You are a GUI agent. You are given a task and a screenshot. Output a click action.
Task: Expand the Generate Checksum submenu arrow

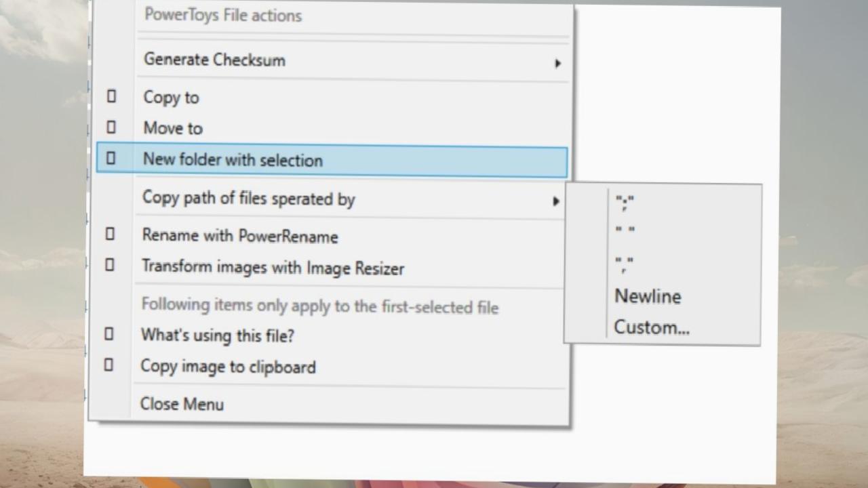click(557, 63)
